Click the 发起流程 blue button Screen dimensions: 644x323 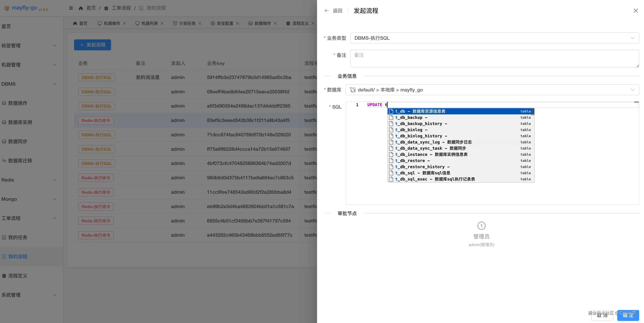tap(92, 45)
